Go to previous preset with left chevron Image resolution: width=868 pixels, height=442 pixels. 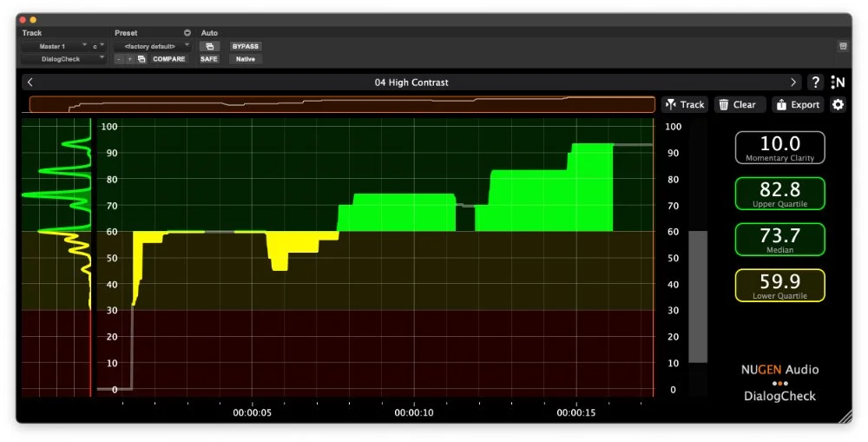[30, 82]
